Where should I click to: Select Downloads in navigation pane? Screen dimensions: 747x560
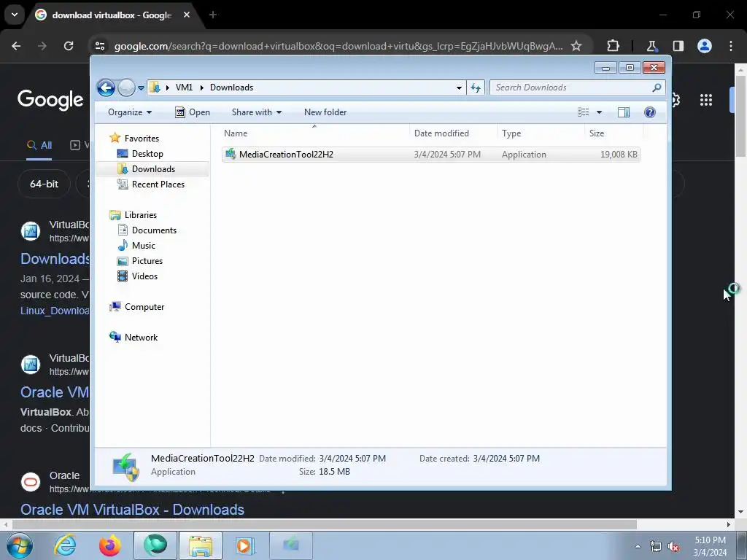pos(153,169)
